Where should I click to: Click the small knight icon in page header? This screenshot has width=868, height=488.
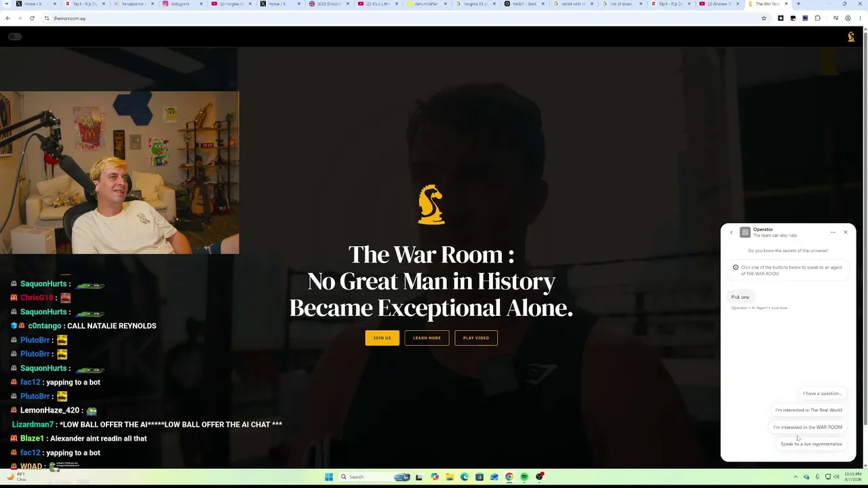point(851,37)
